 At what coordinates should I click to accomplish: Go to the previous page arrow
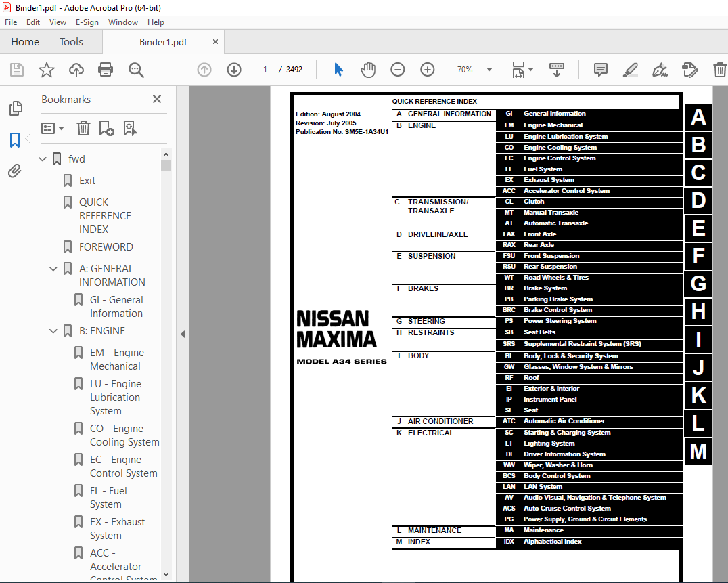pos(204,70)
